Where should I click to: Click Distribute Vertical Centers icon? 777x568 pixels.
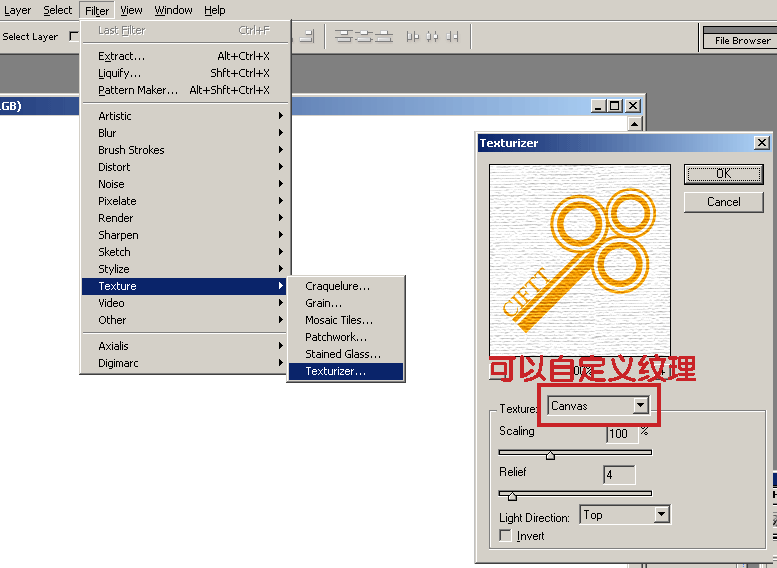click(x=364, y=36)
